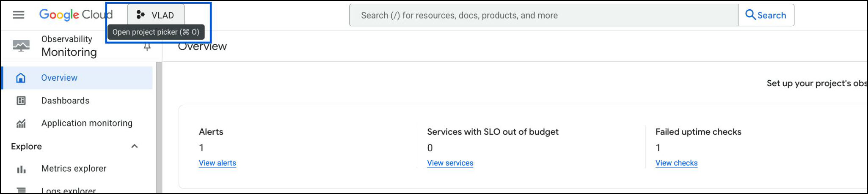868x194 pixels.
Task: Pin the Monitoring product
Action: click(147, 47)
